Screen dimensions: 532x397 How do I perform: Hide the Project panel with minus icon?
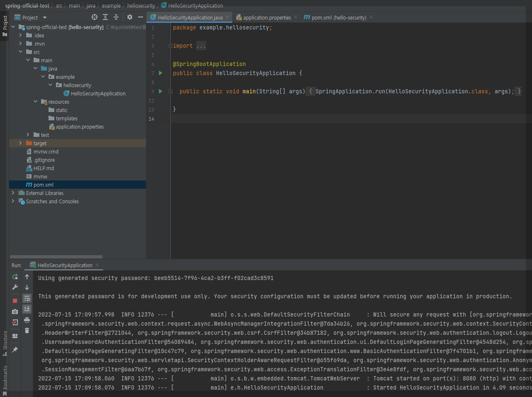point(141,17)
